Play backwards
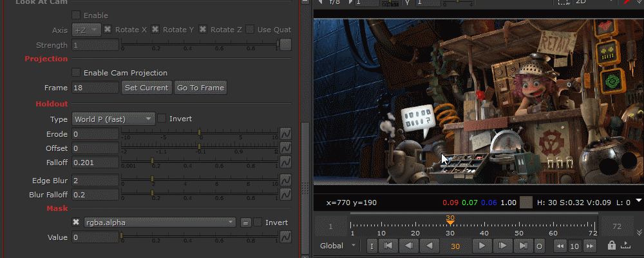Image resolution: width=644 pixels, height=258 pixels. [x=429, y=246]
